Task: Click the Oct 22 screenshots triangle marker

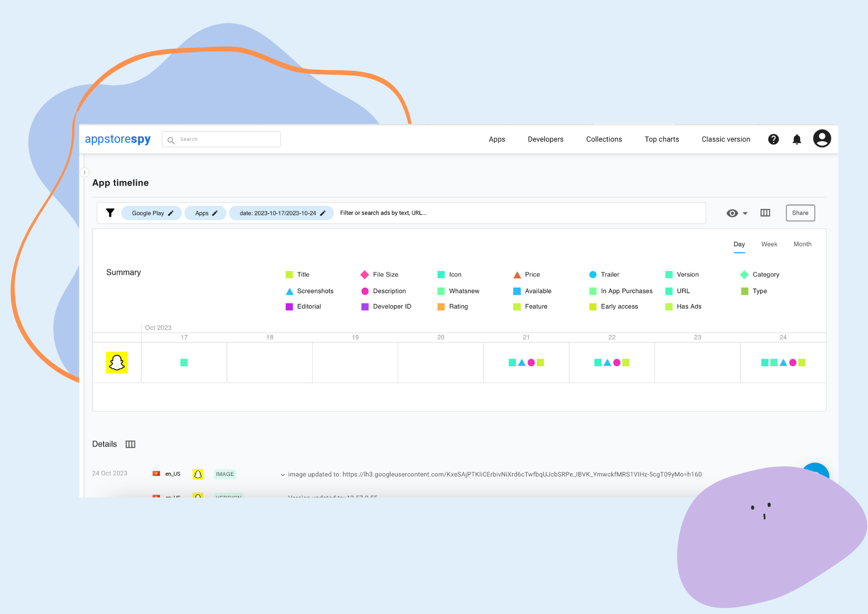Action: tap(608, 363)
